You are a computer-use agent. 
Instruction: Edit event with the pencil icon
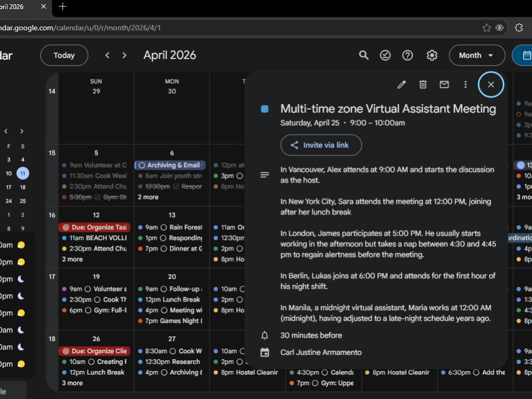[402, 85]
